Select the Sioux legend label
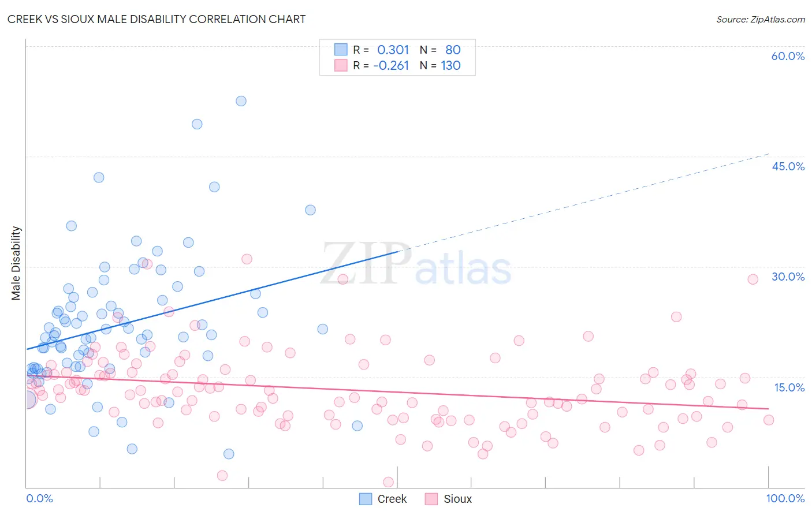Screen dimensions: 812x515 (x=458, y=499)
